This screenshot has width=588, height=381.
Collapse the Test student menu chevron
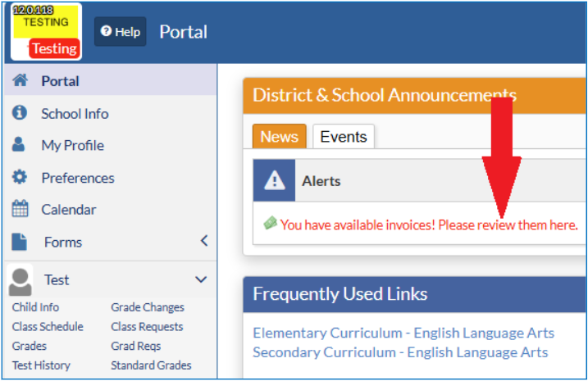pyautogui.click(x=201, y=280)
